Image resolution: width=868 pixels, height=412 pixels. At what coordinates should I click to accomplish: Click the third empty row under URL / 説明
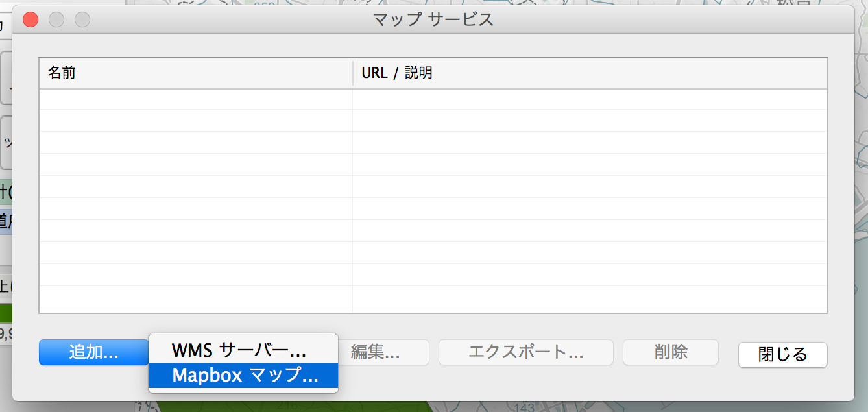point(589,143)
